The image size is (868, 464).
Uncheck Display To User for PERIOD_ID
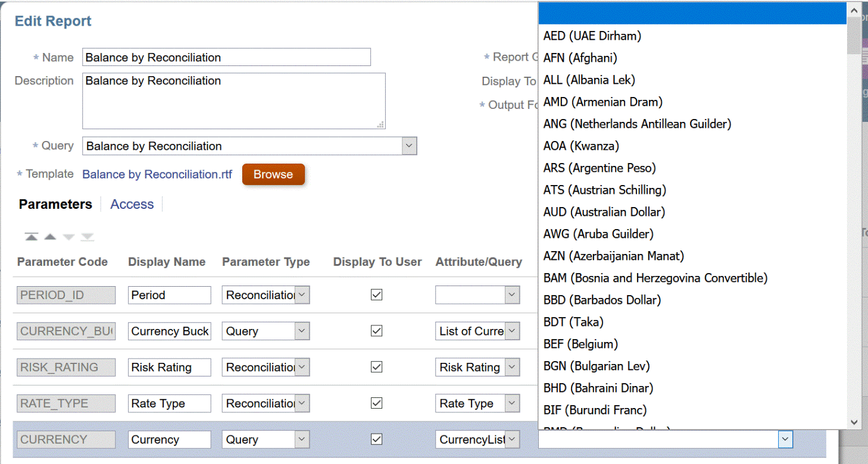coord(376,294)
